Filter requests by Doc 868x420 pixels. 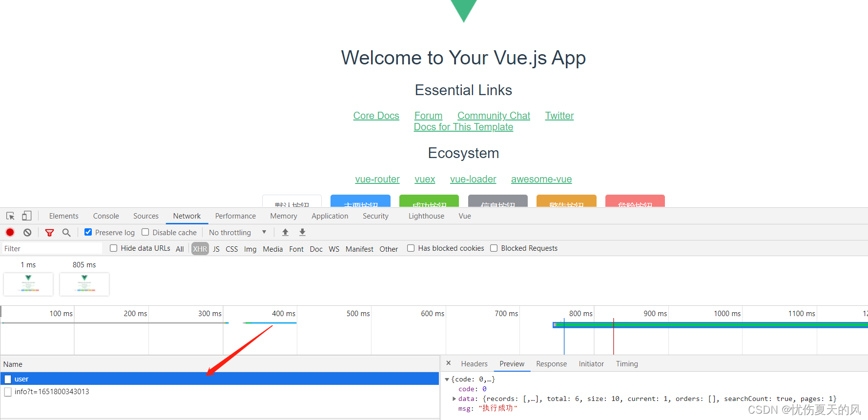pyautogui.click(x=316, y=249)
